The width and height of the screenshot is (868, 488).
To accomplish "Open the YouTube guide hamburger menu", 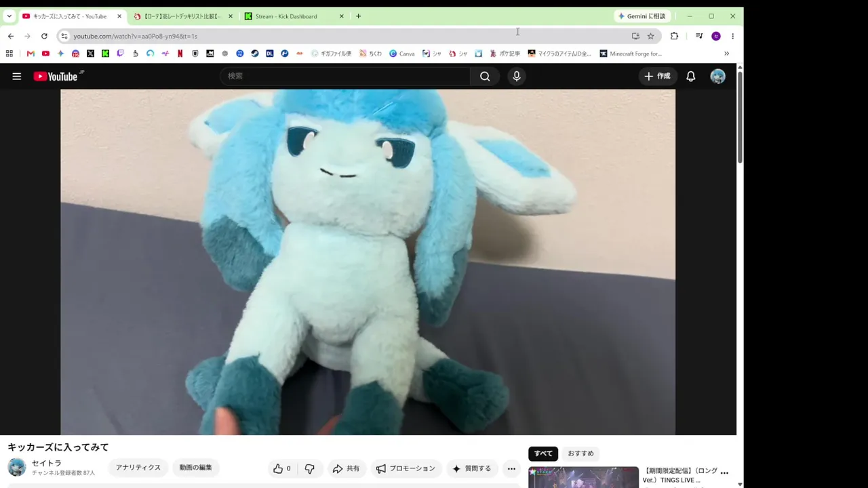I will (17, 77).
